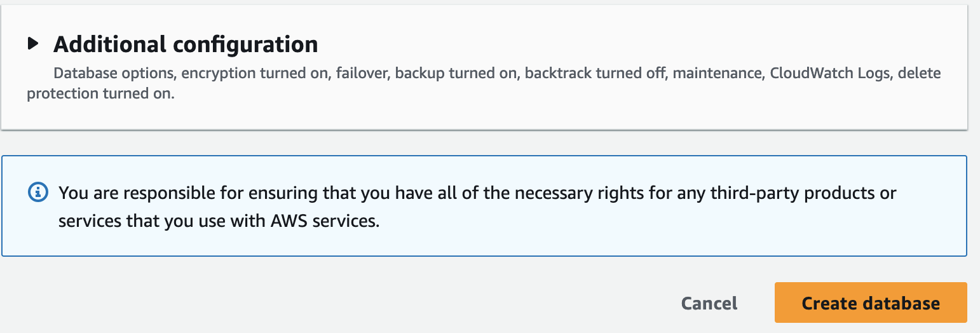Expand the Additional configuration disclosure triangle
Viewport: 980px width, 333px height.
pyautogui.click(x=33, y=44)
